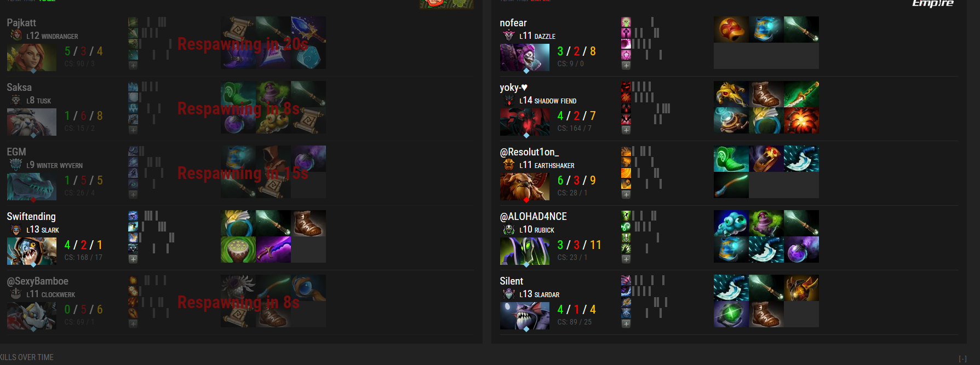Click Slark's first ability icon
This screenshot has width=980, height=365.
coord(133,216)
